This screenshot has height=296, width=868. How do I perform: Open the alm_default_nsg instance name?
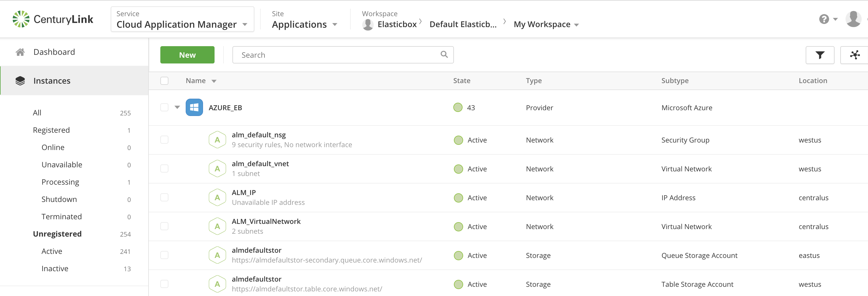click(259, 135)
